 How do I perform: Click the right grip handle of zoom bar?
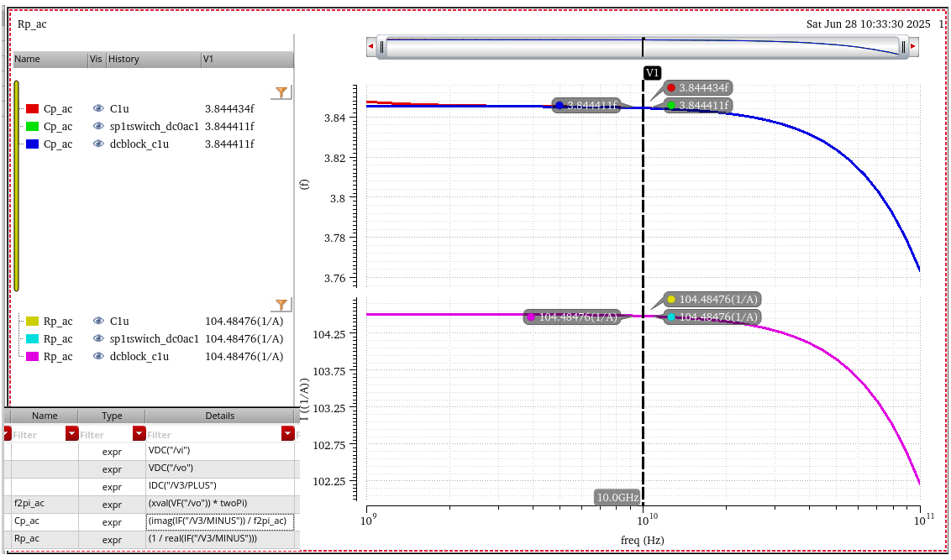click(903, 48)
